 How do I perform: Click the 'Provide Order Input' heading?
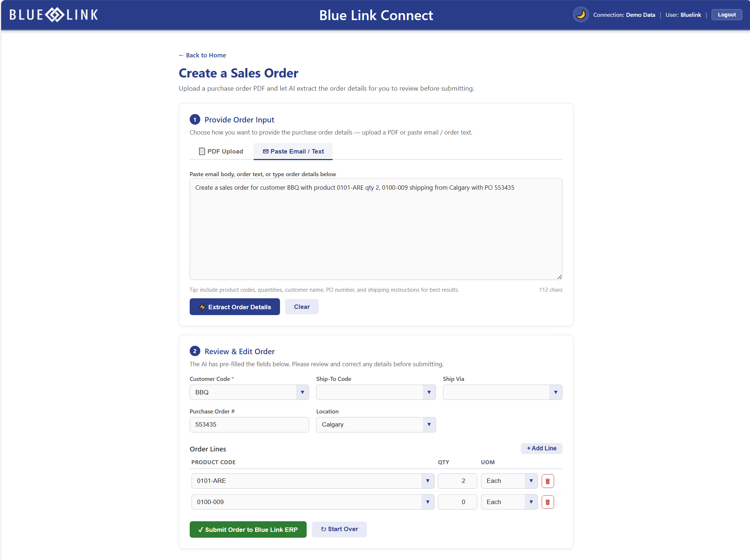tap(239, 120)
